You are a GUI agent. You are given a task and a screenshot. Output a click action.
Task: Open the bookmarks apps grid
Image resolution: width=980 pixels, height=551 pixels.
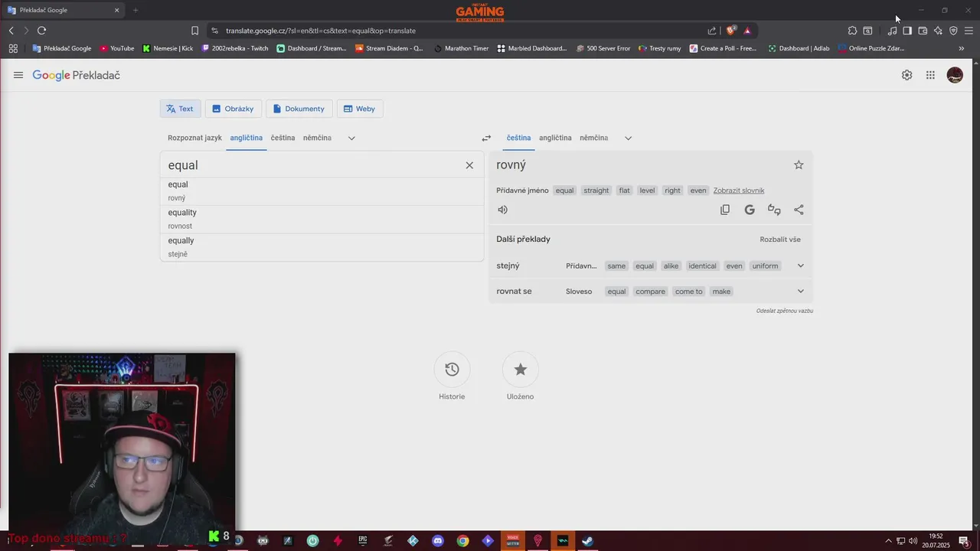[x=13, y=48]
